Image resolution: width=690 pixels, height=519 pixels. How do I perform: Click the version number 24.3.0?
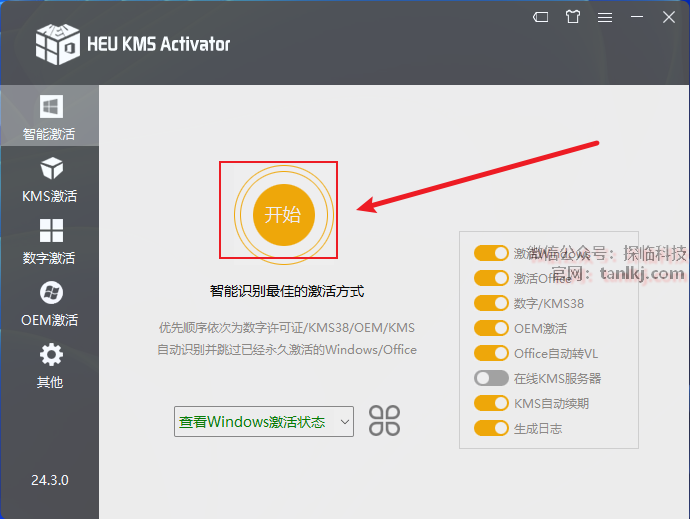(x=50, y=480)
